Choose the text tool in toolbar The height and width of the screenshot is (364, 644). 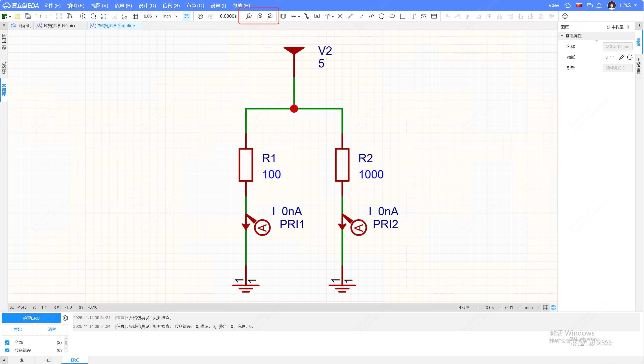point(413,16)
